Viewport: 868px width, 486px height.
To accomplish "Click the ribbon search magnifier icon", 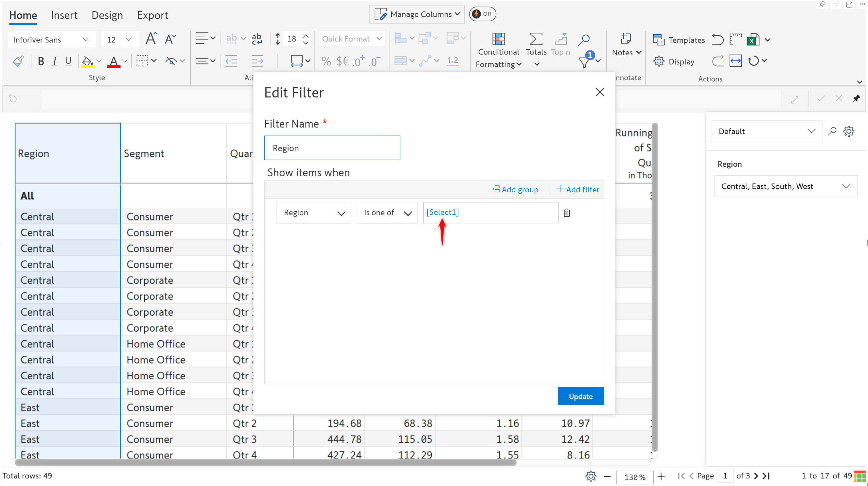I will [x=584, y=39].
